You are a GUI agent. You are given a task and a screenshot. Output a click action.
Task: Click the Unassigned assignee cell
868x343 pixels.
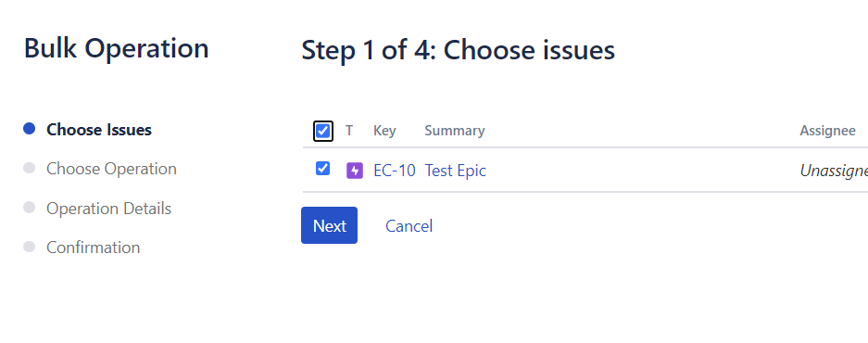coord(835,171)
